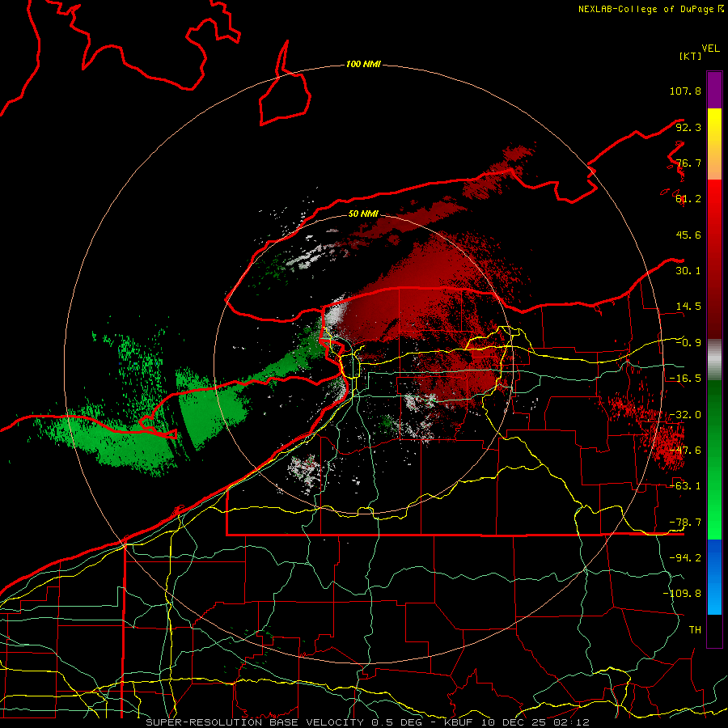
Task: Click the -78.7 legend value
Action: click(685, 523)
